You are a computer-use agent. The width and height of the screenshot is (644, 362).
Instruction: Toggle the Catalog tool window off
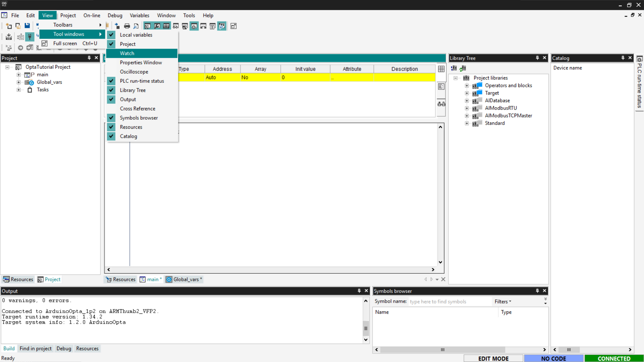point(128,136)
